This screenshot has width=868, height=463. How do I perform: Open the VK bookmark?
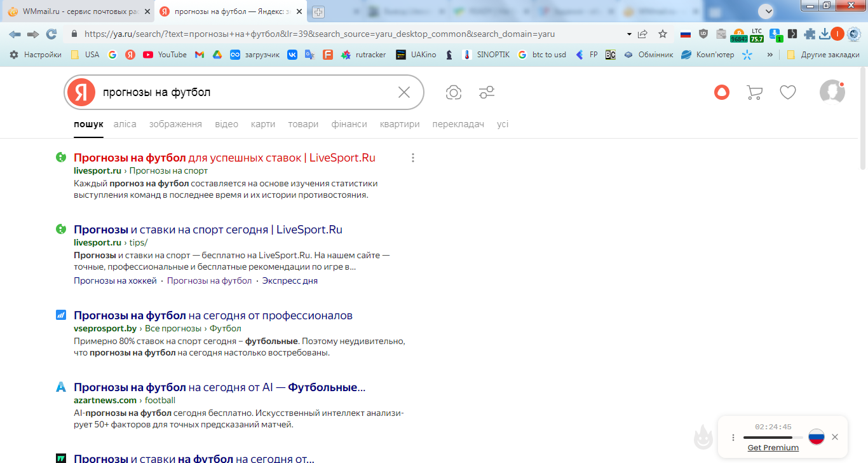(x=292, y=55)
